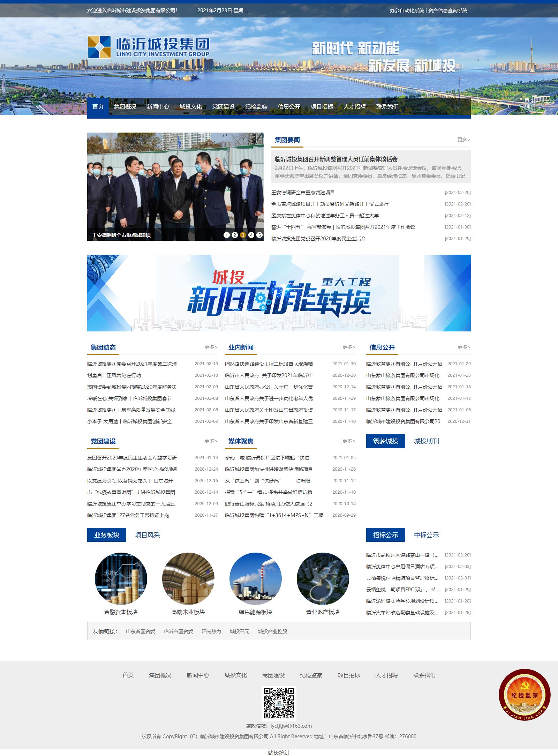Viewport: 558px width, 756px height.
Task: Open the 置业地产板块 circular image
Action: tap(323, 578)
